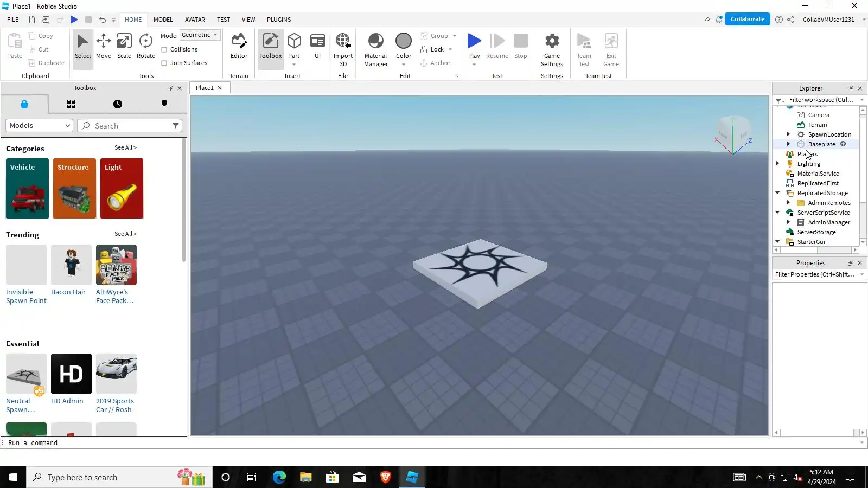Click the Toolbox Search field
The image size is (868, 488).
pos(129,125)
